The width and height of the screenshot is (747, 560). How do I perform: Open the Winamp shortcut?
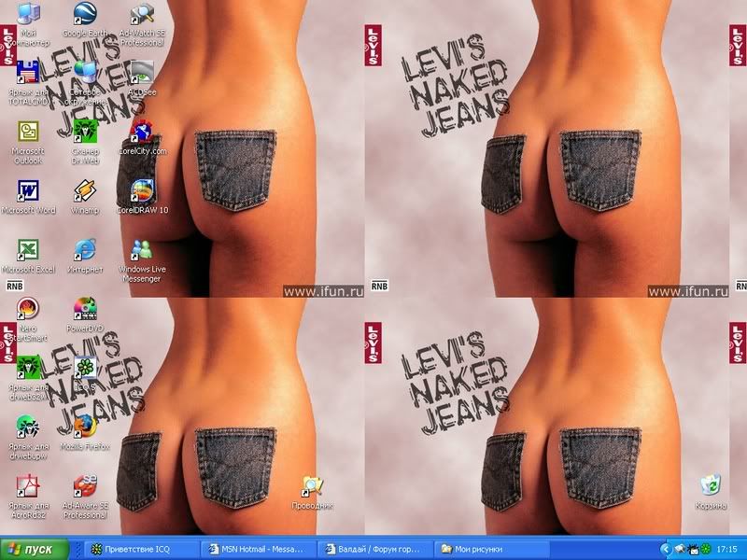[85, 191]
